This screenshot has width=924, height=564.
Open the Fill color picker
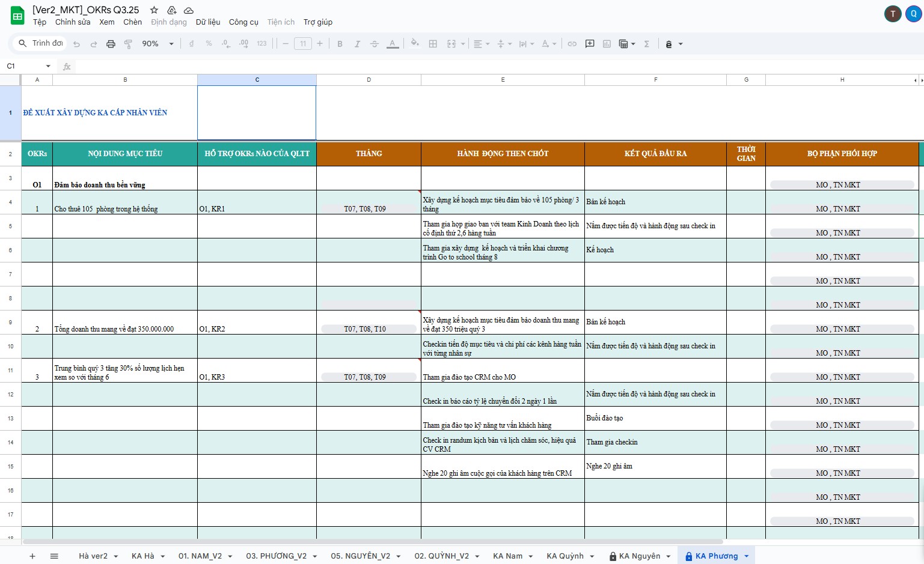414,44
